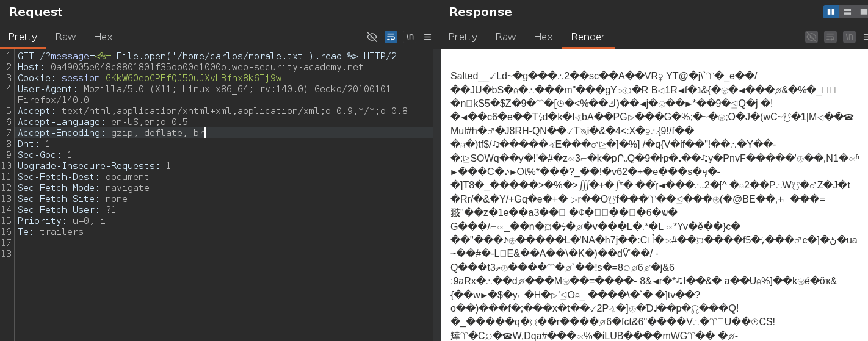
Task: Toggle word wrap in Response panel
Action: pyautogui.click(x=830, y=37)
